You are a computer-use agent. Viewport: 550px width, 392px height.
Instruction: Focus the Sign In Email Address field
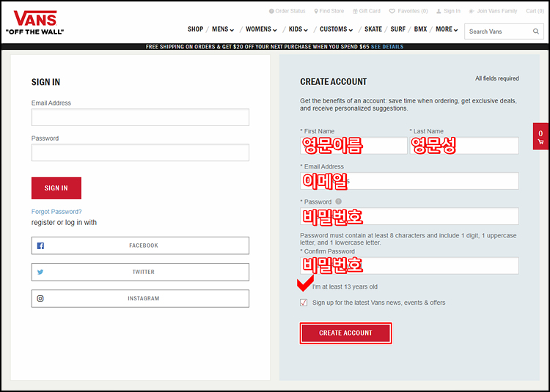140,117
